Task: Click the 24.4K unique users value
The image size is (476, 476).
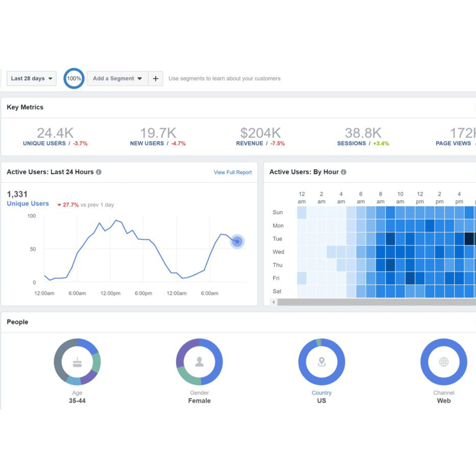Action: [55, 133]
